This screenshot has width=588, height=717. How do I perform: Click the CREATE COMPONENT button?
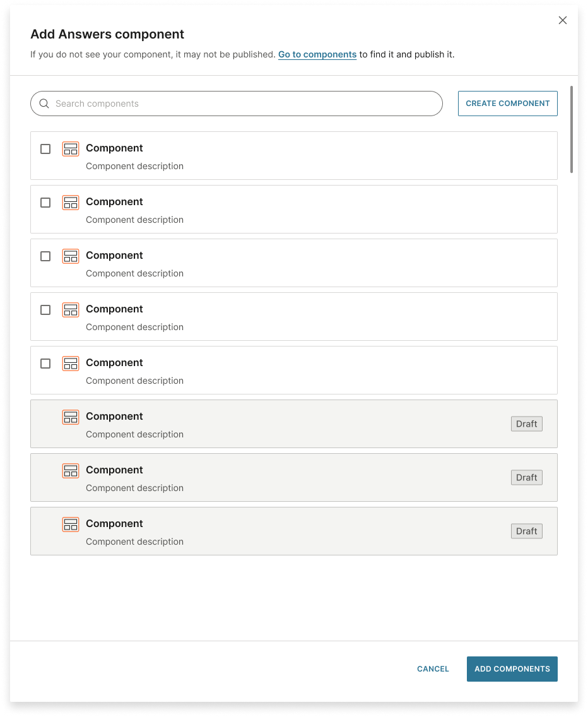[507, 104]
